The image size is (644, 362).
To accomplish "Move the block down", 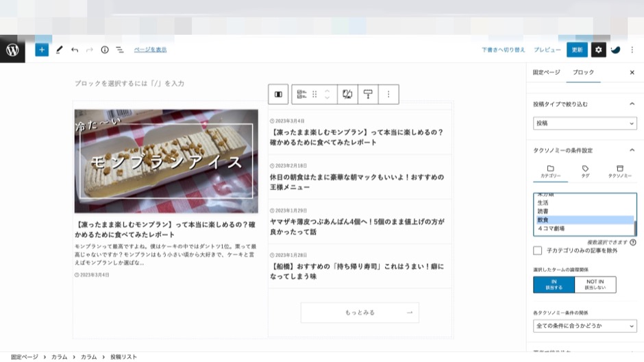I will (327, 98).
